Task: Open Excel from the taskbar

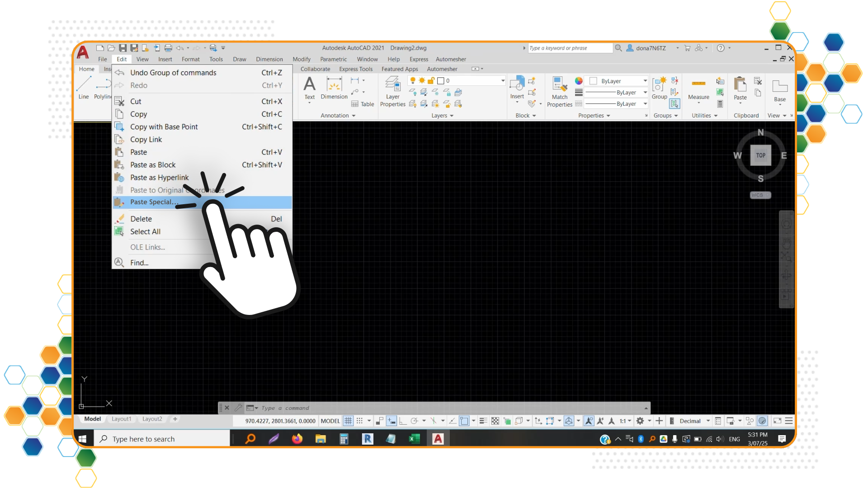Action: click(x=414, y=439)
